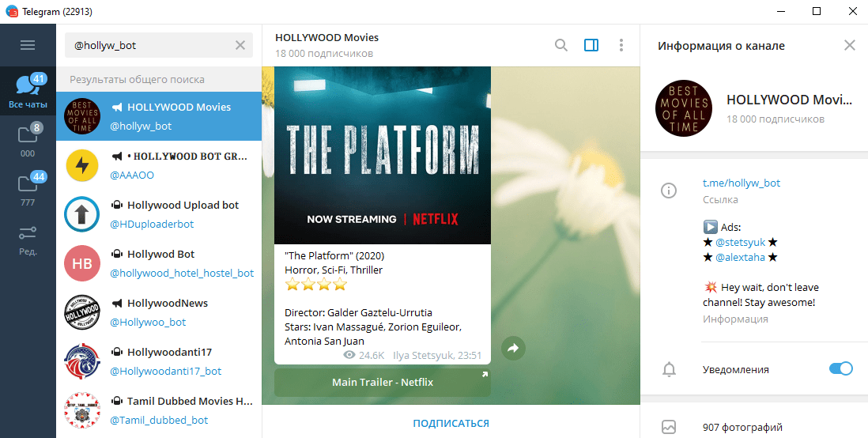Open 907 фотографий shared media
This screenshot has width=868, height=438.
tap(742, 428)
